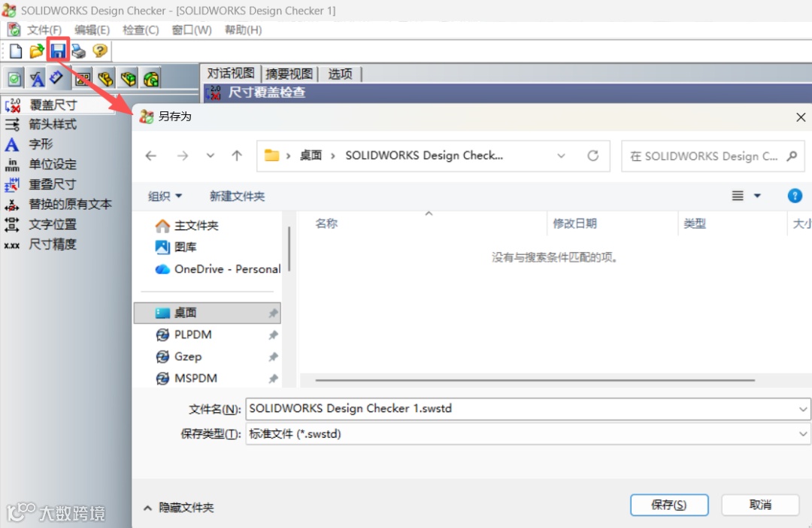Open the 帮助(H) menu
The image size is (812, 528).
[x=243, y=30]
